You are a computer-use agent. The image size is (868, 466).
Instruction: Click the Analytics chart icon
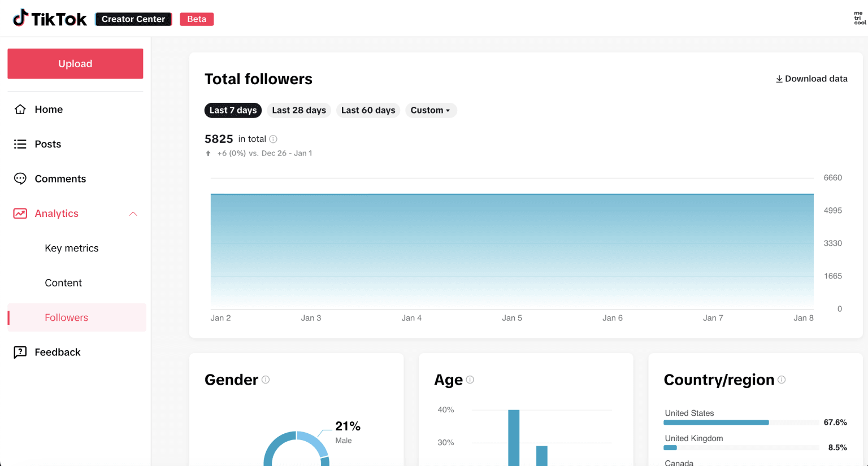coord(20,214)
